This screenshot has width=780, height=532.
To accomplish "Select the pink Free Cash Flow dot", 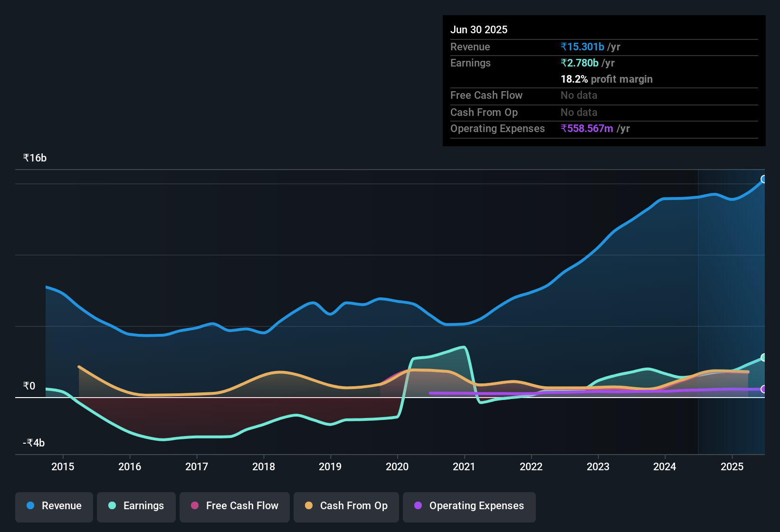I will coord(195,506).
